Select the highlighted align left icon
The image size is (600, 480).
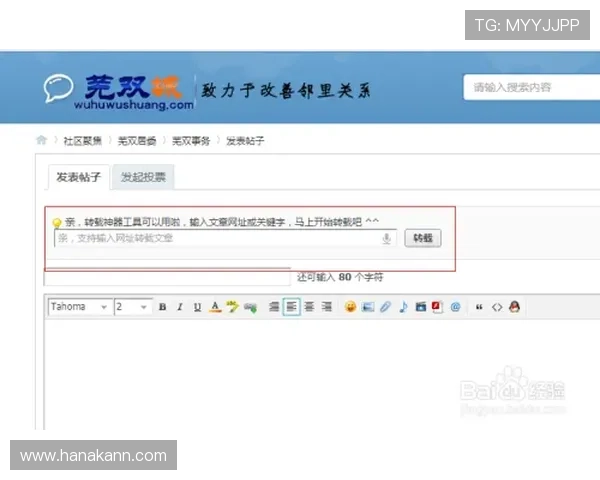[292, 307]
